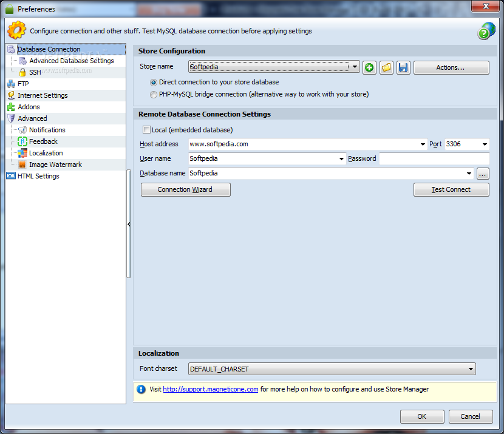Click the Localization flags icon
Screen dimensions: 504x434
(22, 153)
